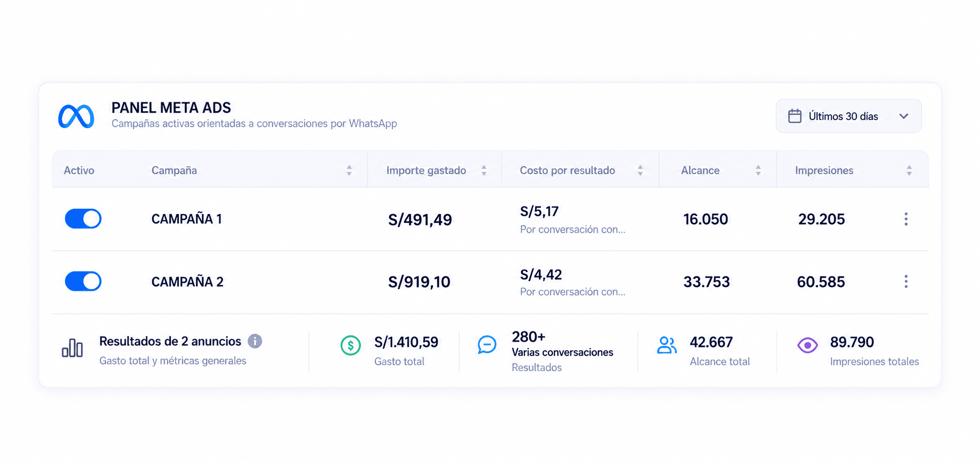Click the PANEL META ADS title
Screen dimensions: 980x462
pyautogui.click(x=171, y=108)
